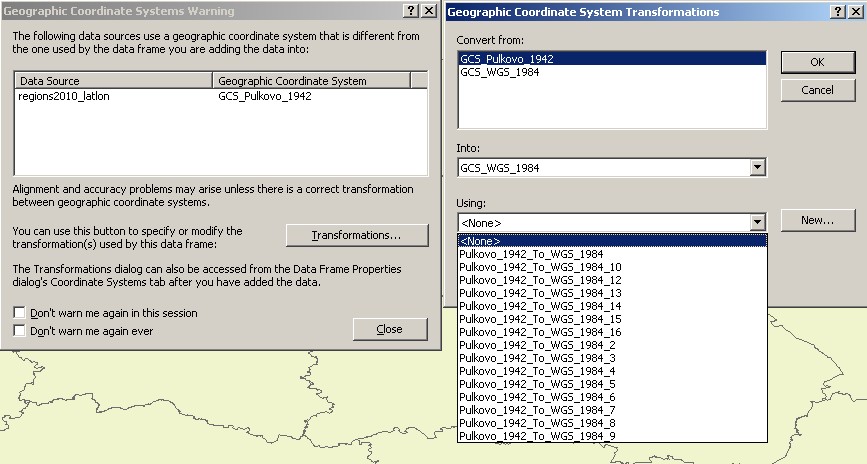Click the Transformations... button
Image resolution: width=867 pixels, height=464 pixels.
(357, 235)
